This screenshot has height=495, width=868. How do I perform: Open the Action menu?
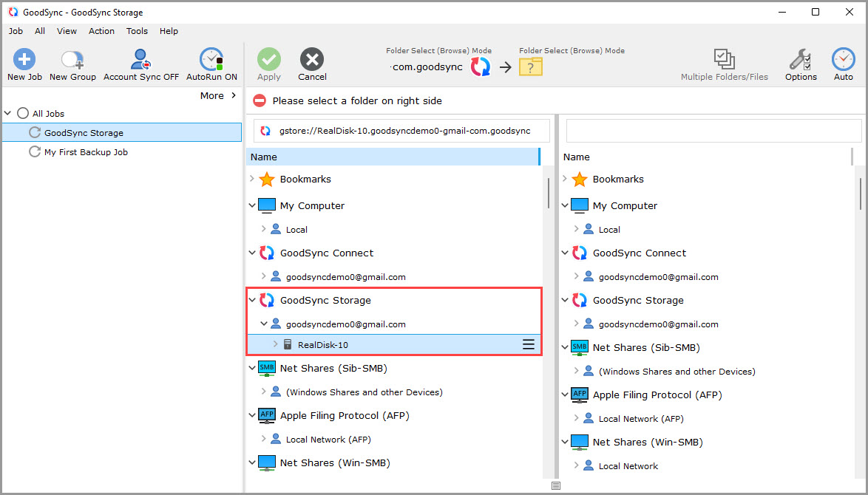point(101,31)
